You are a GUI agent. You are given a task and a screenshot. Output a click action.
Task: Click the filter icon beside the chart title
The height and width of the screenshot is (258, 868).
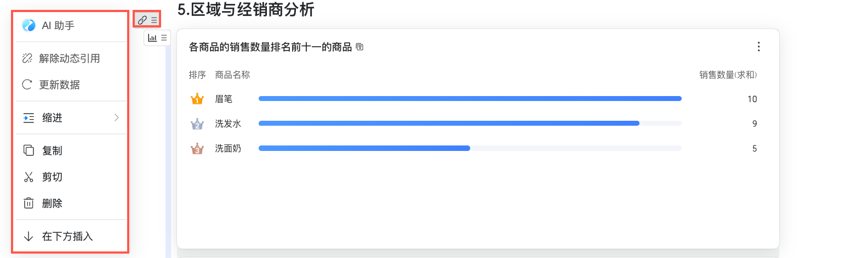click(359, 47)
